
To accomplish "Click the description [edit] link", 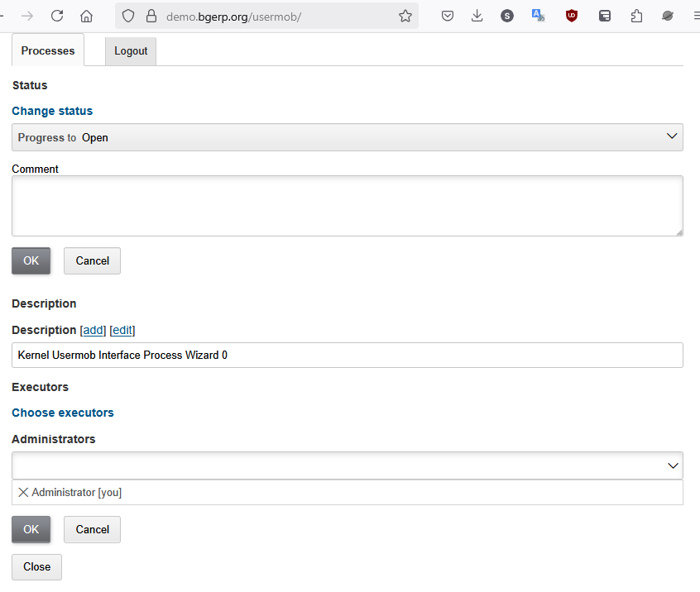I will (122, 330).
